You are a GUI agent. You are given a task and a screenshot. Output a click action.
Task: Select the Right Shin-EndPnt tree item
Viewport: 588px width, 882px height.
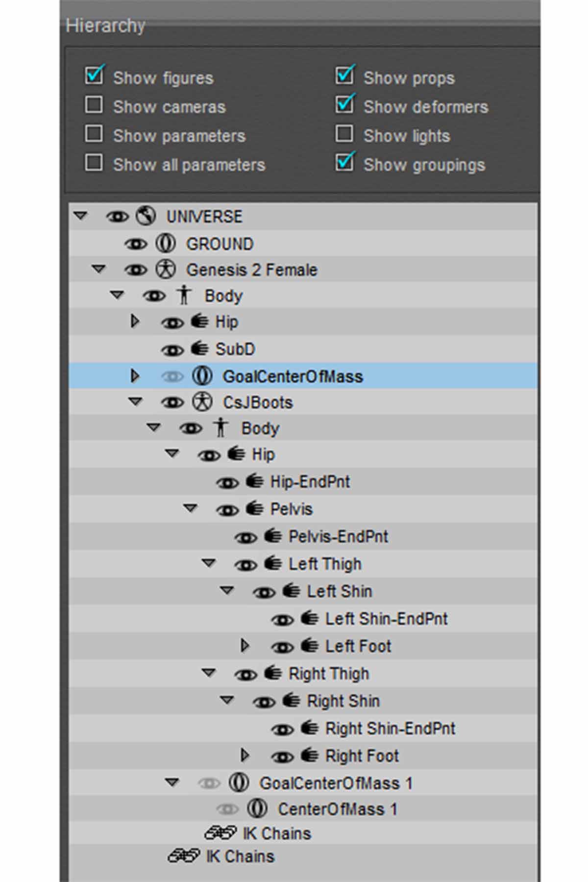[390, 729]
